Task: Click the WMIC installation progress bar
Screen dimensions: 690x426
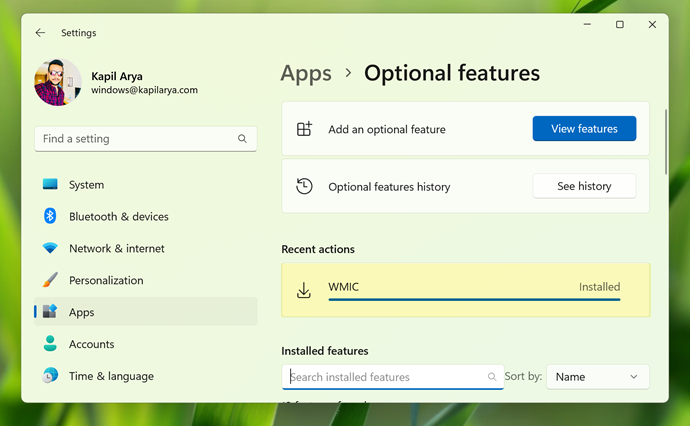Action: (x=474, y=298)
